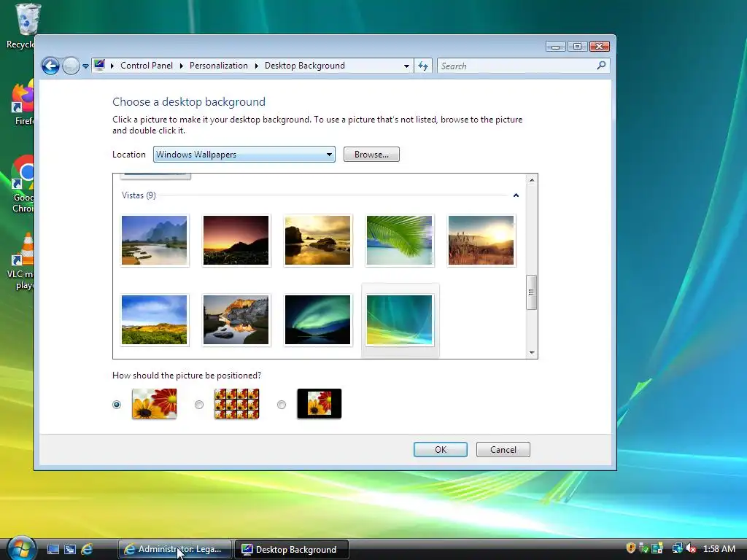The height and width of the screenshot is (560, 747).
Task: Choose the center position radio button
Action: (x=282, y=404)
